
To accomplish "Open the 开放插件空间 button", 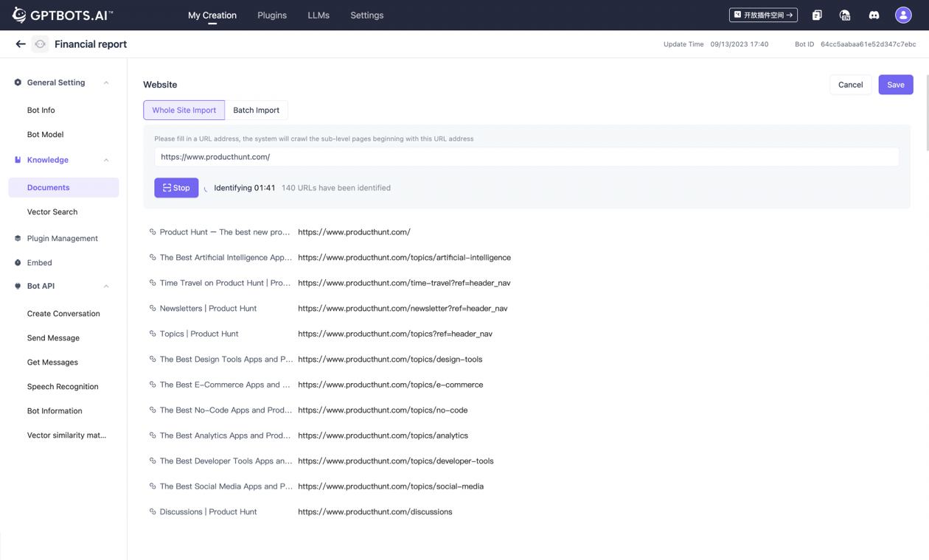I will coord(763,15).
